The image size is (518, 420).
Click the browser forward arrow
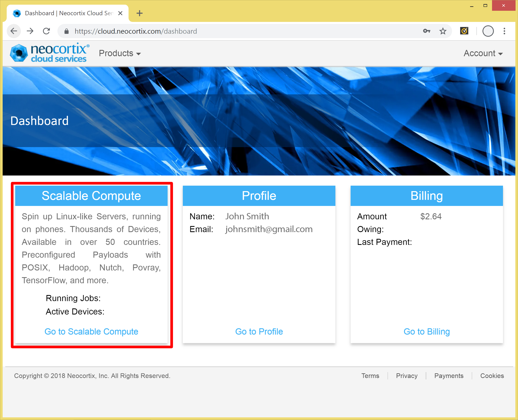[x=30, y=31]
